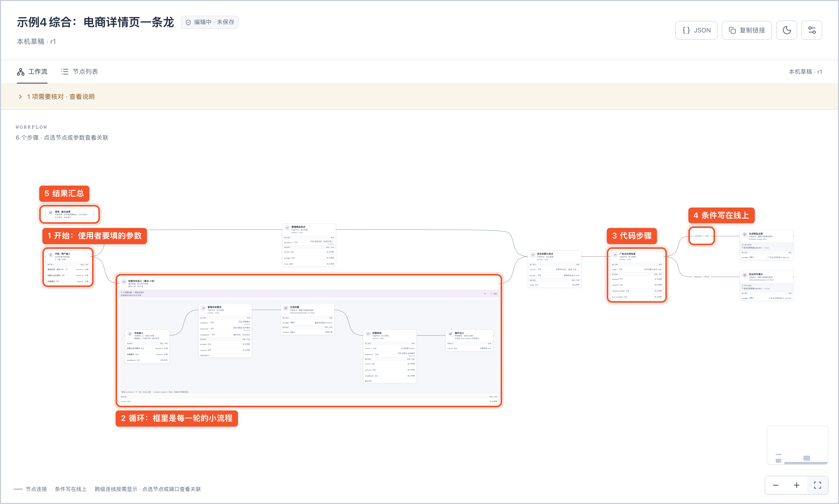
Task: Click the 循环出口 node layers icon
Action: 450,334
